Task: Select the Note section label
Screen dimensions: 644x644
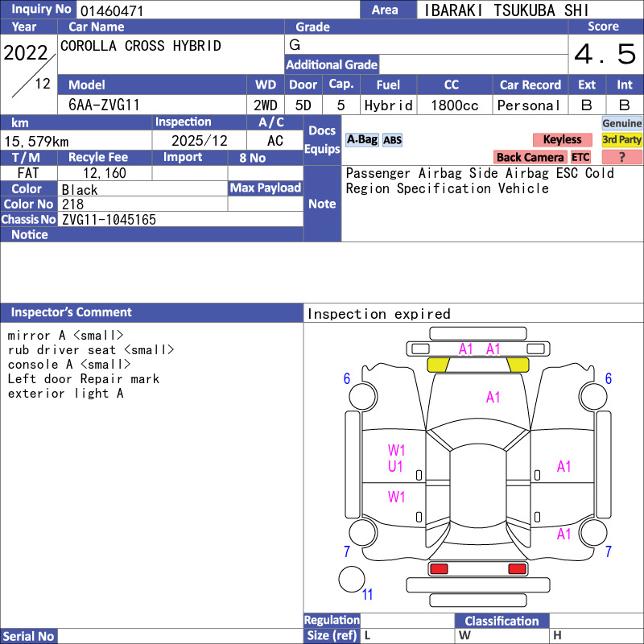Action: pyautogui.click(x=322, y=204)
